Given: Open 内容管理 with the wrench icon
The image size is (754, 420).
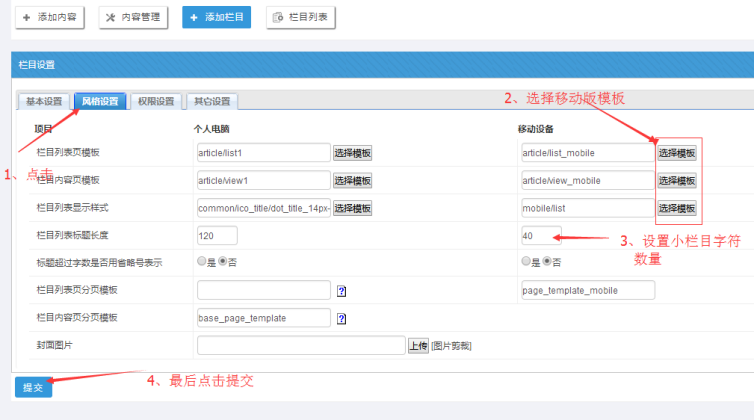Looking at the screenshot, I should pyautogui.click(x=134, y=17).
